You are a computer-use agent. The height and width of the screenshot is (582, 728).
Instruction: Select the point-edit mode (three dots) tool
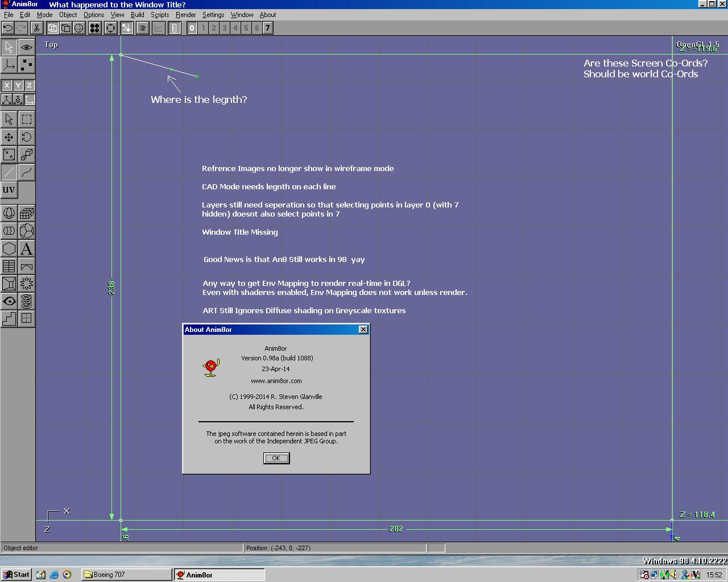[26, 65]
